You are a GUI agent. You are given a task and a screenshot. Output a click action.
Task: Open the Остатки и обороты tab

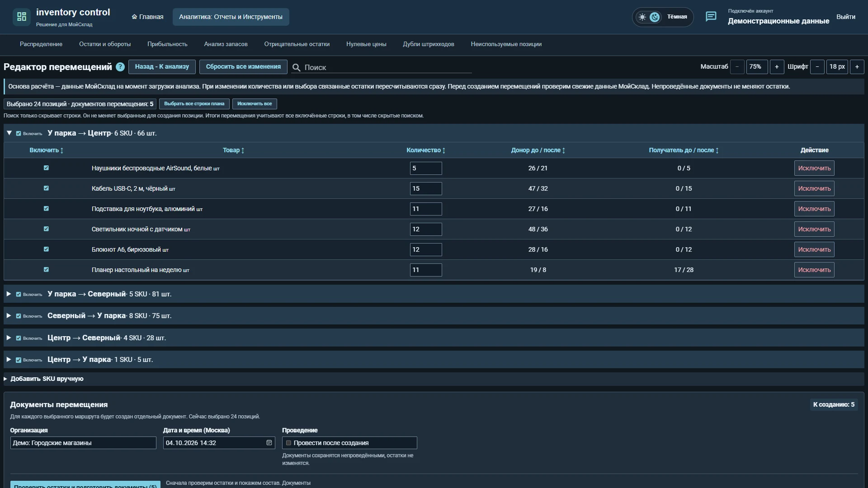(x=105, y=44)
